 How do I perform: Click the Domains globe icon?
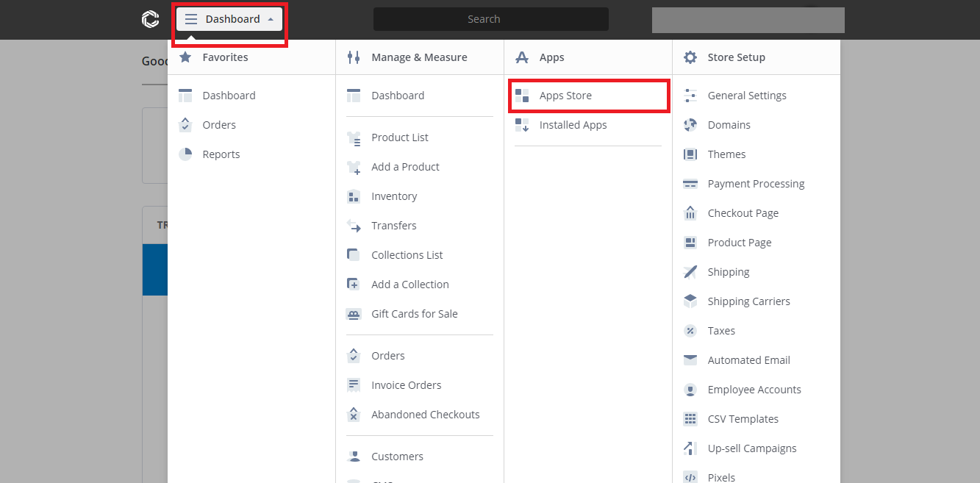click(x=690, y=125)
